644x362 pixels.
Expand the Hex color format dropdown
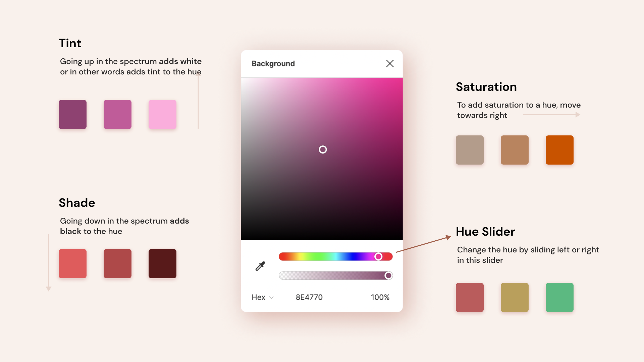[x=261, y=297]
